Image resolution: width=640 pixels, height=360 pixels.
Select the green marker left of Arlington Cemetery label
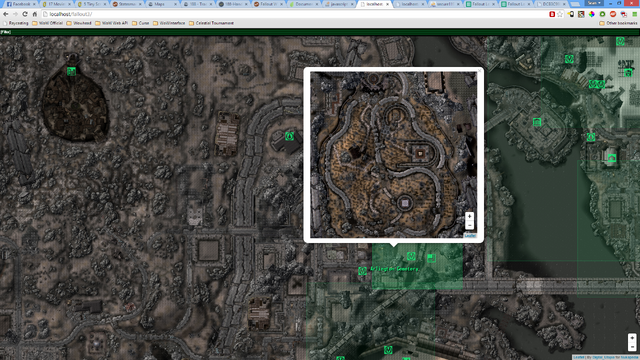pos(362,271)
